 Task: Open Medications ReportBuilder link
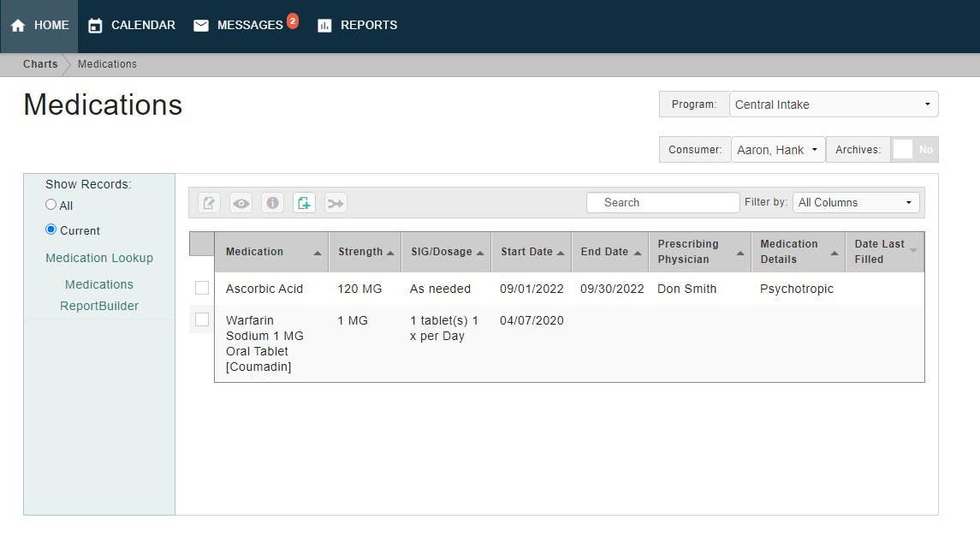coord(99,295)
